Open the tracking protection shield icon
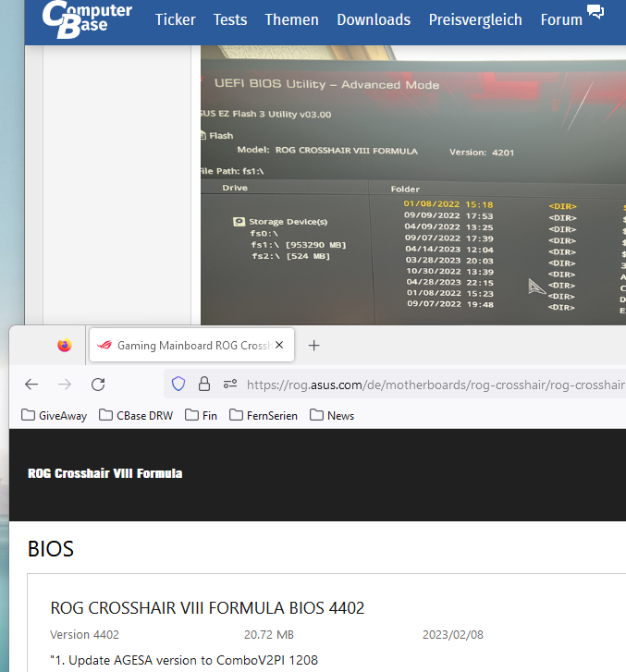Screen dimensions: 626x672 click(x=178, y=384)
